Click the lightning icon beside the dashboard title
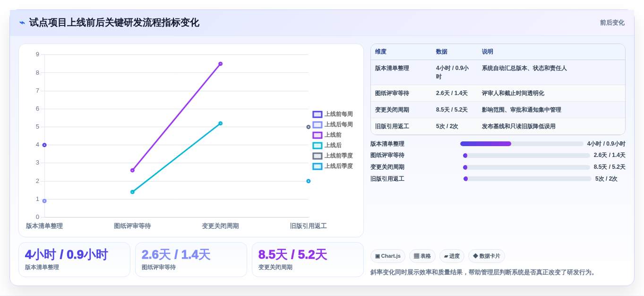The image size is (644, 296). tap(22, 23)
